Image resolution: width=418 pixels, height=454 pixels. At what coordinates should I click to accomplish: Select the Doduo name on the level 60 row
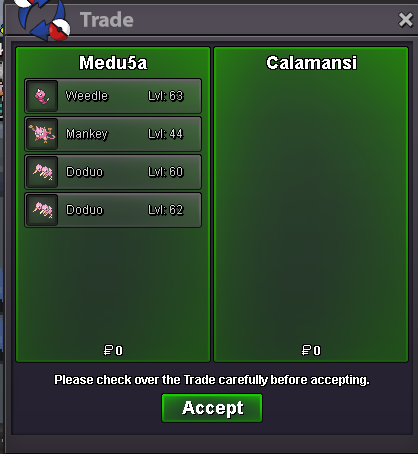click(85, 172)
